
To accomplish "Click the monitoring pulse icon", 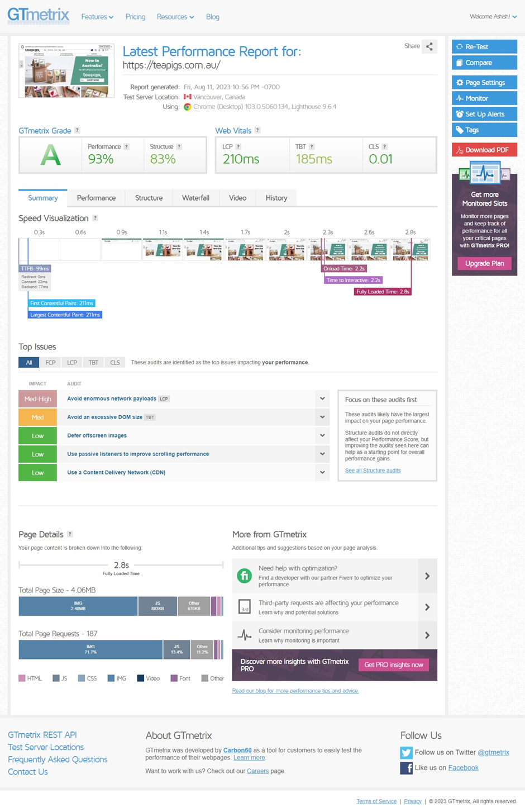I will pyautogui.click(x=245, y=635).
